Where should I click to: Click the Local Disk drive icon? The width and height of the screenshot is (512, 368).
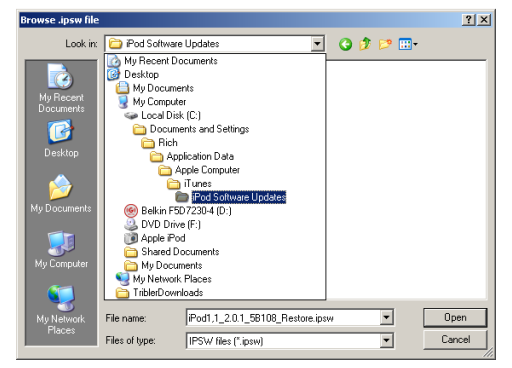coord(131,115)
